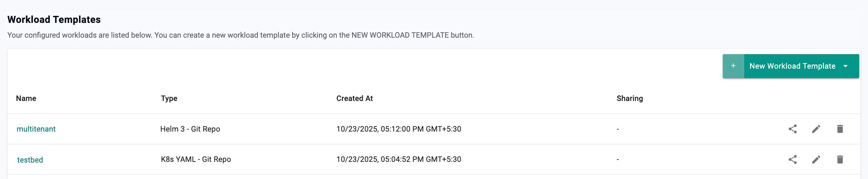Select the Helm 3 - Git Repo cell
Image resolution: width=868 pixels, height=179 pixels.
[x=190, y=129]
